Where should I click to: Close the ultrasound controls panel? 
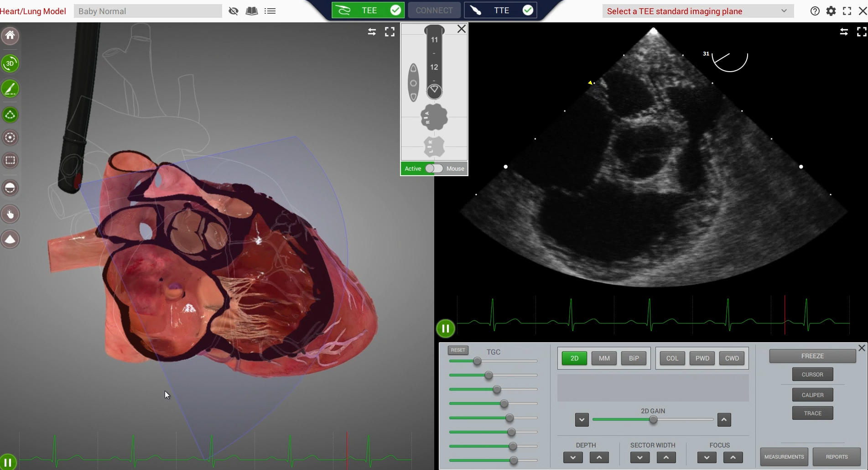tap(862, 348)
